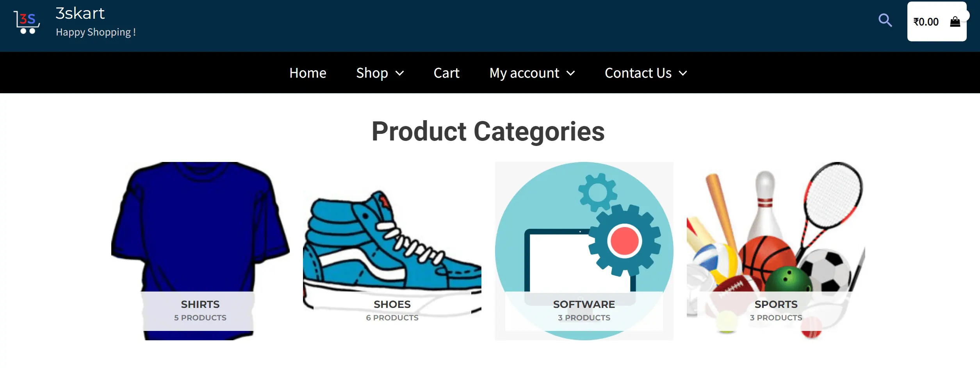Open the Cart menu item
The height and width of the screenshot is (368, 980).
(x=446, y=73)
